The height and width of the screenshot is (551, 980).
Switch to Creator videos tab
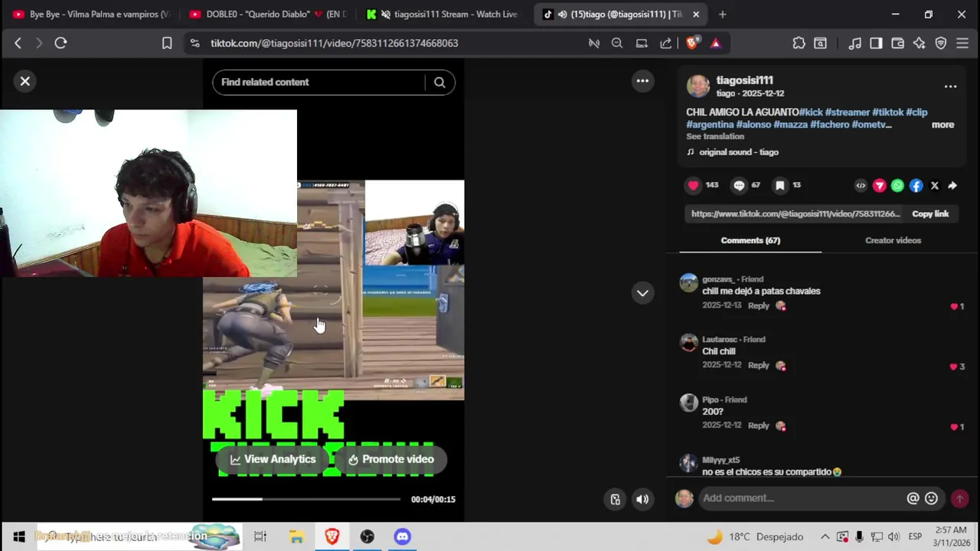(x=893, y=240)
